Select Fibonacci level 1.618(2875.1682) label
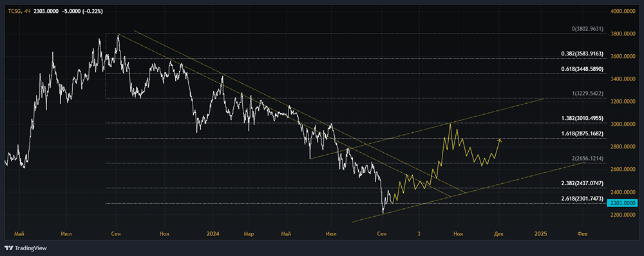 (583, 134)
